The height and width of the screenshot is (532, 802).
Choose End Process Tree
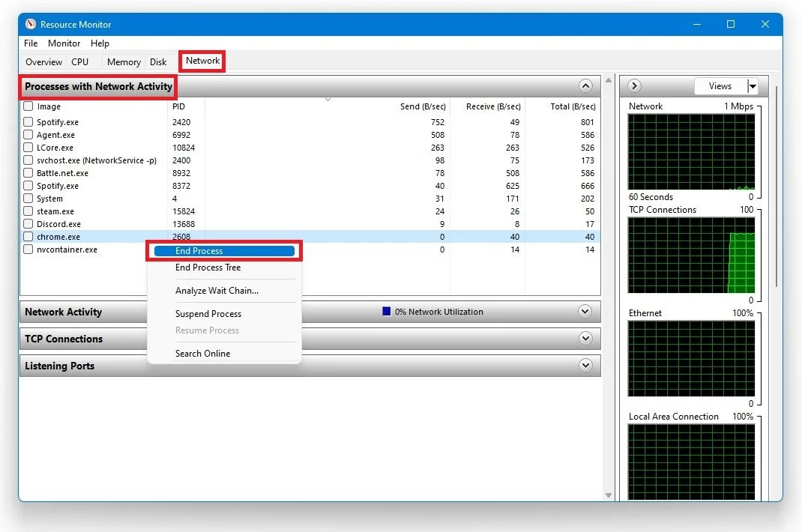click(208, 267)
